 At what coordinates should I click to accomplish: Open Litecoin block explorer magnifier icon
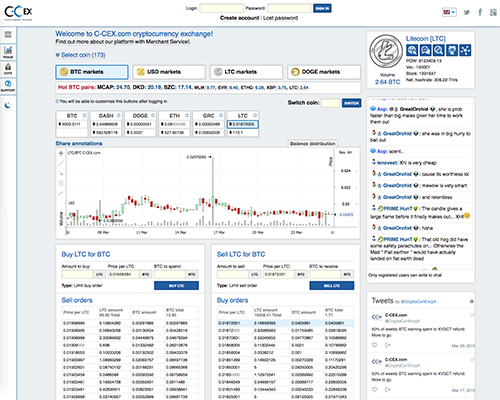[439, 50]
